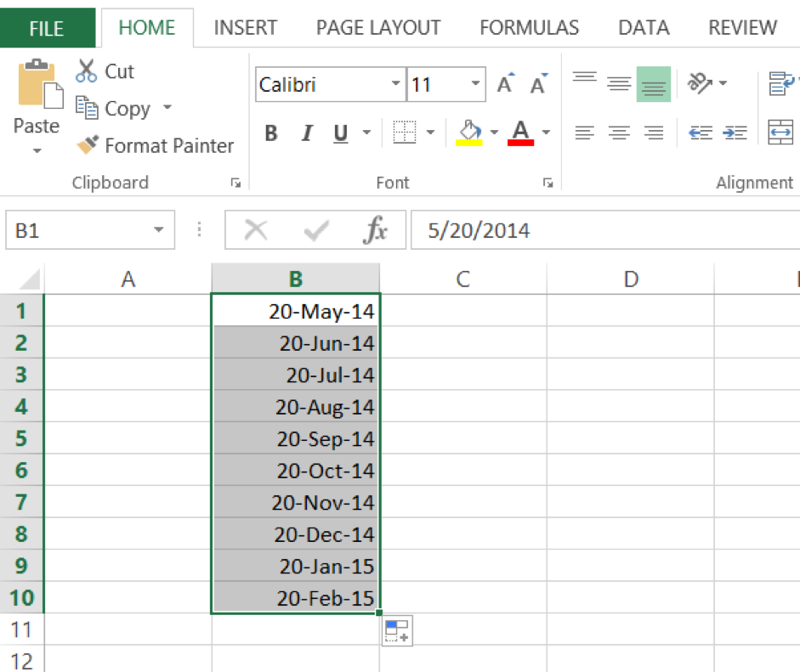The height and width of the screenshot is (672, 800).
Task: Select row 11 header
Action: [x=21, y=630]
